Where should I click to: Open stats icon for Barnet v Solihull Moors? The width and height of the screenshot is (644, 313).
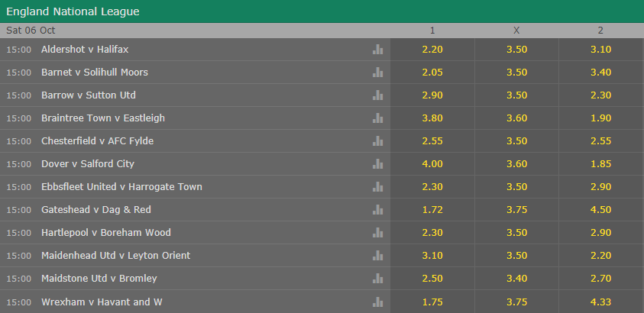377,73
